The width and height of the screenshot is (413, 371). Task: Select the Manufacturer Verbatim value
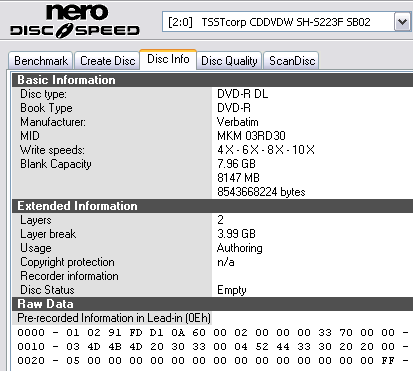[238, 122]
